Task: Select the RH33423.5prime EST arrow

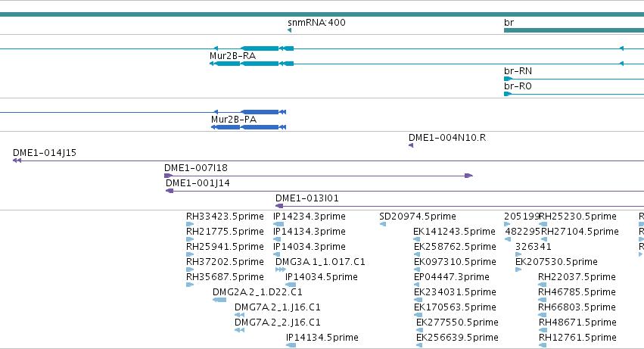Action: [x=190, y=224]
